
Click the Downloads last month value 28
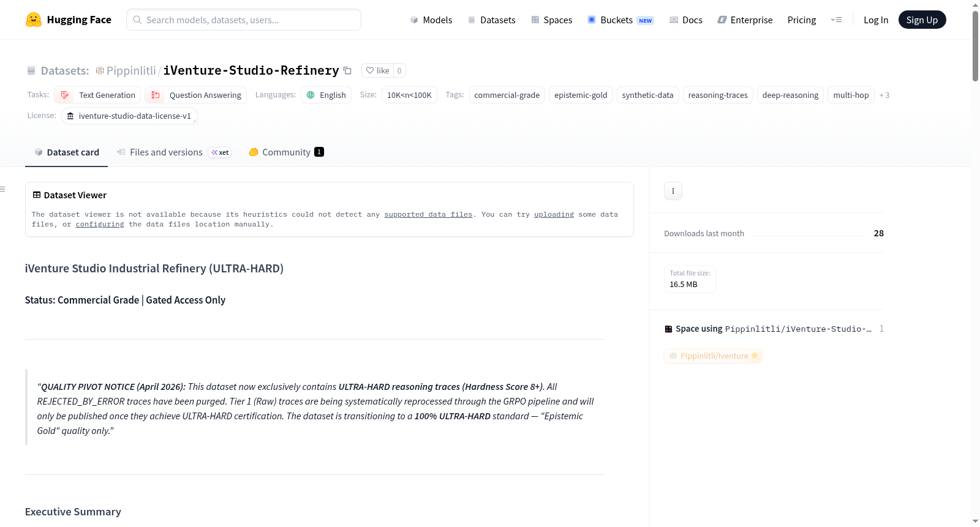click(879, 233)
